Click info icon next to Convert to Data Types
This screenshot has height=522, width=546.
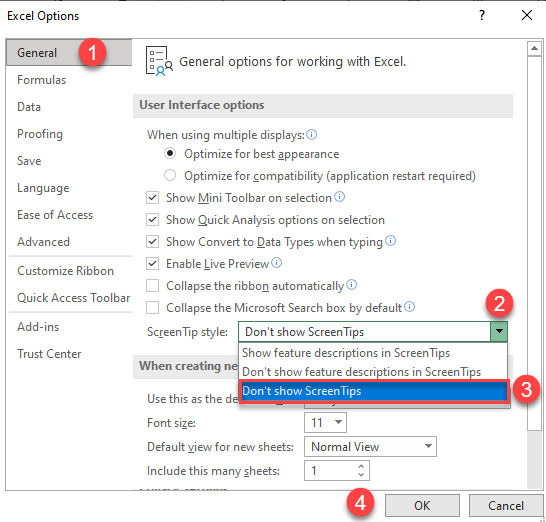(x=391, y=241)
